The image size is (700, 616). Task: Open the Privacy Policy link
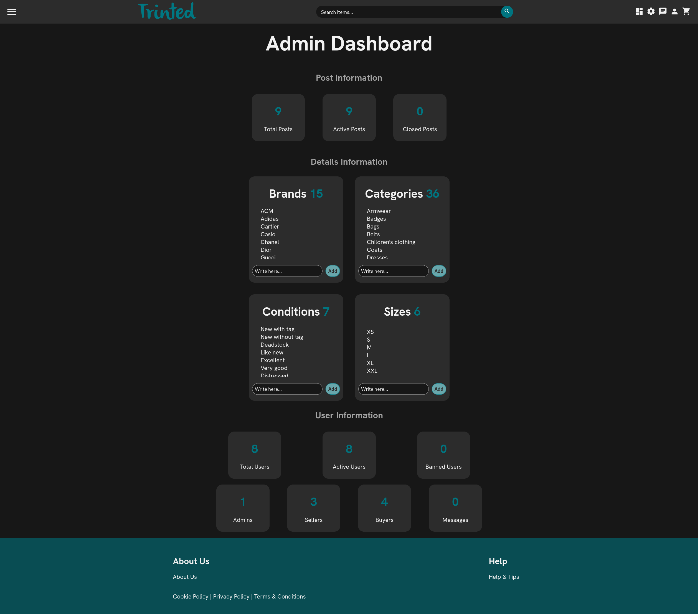[231, 597]
